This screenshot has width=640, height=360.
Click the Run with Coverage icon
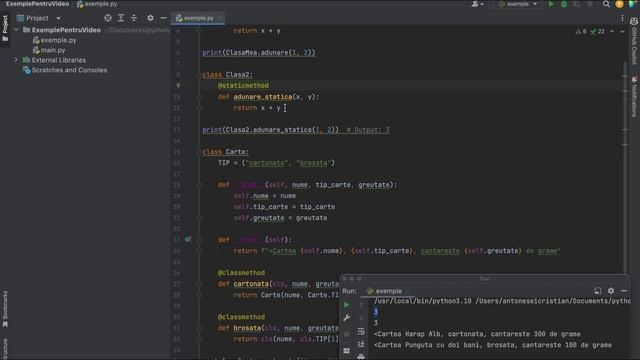point(577,4)
